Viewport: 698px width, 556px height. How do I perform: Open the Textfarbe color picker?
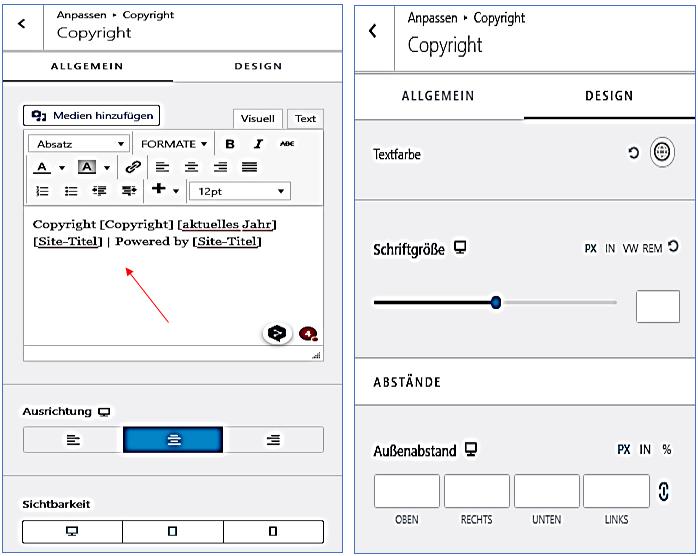(x=660, y=154)
